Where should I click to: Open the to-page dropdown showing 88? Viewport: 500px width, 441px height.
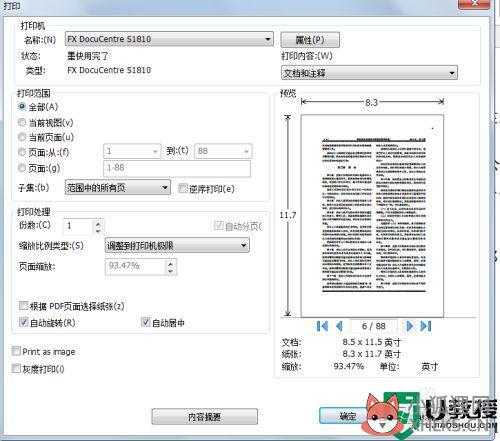pos(223,151)
